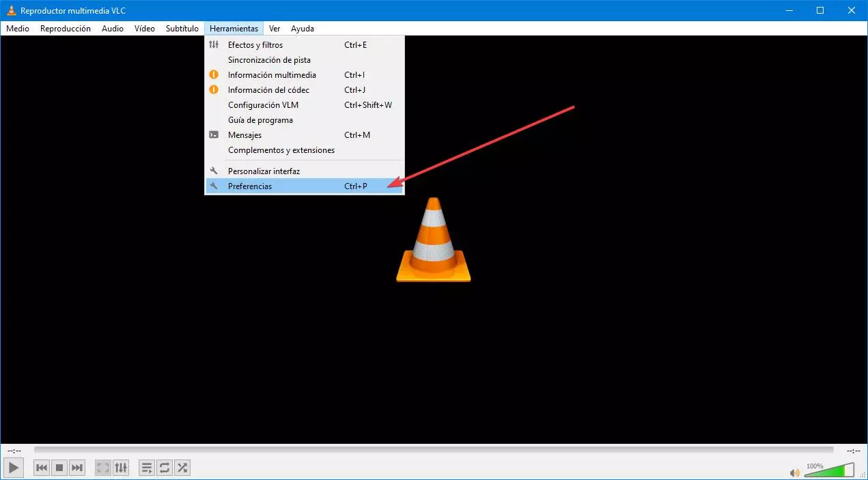Image resolution: width=868 pixels, height=480 pixels.
Task: Adjust the volume slider
Action: coord(828,470)
